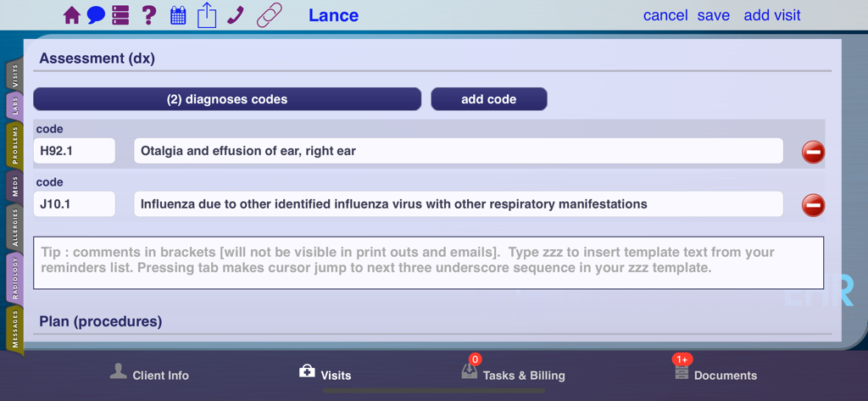868x401 pixels.
Task: Click the H92.1 code input field
Action: point(75,151)
